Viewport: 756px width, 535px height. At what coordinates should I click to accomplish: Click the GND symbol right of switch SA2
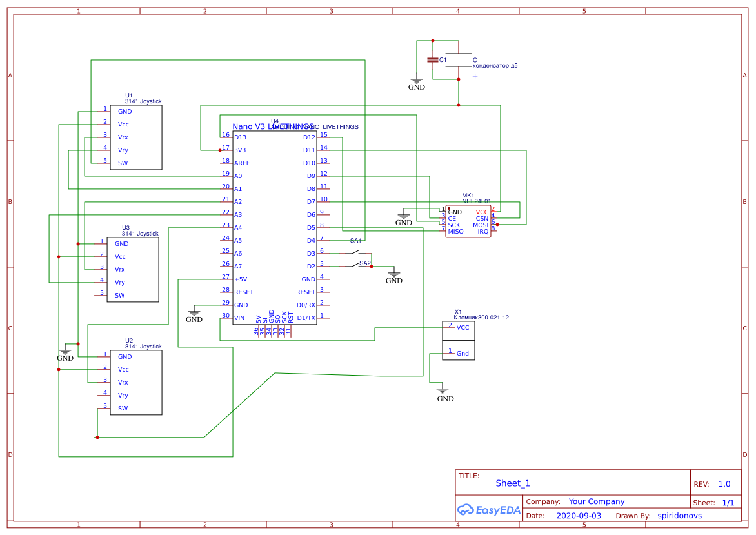tap(394, 276)
